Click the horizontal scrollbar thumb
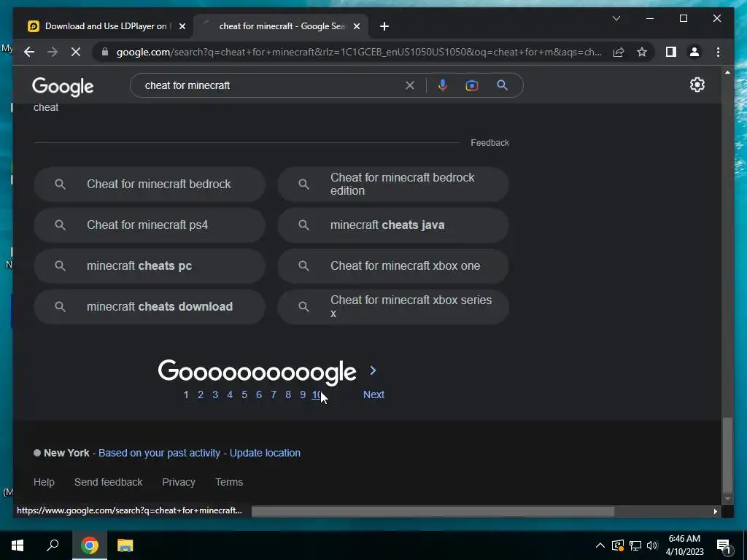This screenshot has width=747, height=560. pyautogui.click(x=433, y=511)
